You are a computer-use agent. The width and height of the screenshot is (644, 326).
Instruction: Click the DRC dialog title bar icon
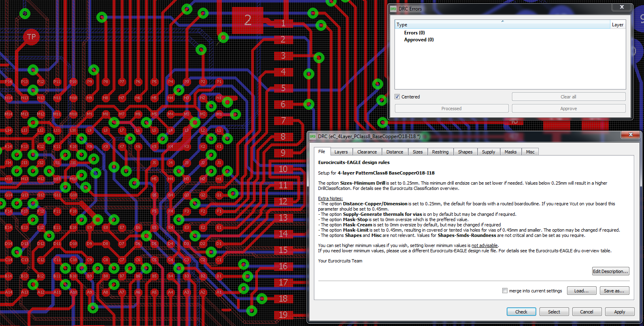pos(313,136)
